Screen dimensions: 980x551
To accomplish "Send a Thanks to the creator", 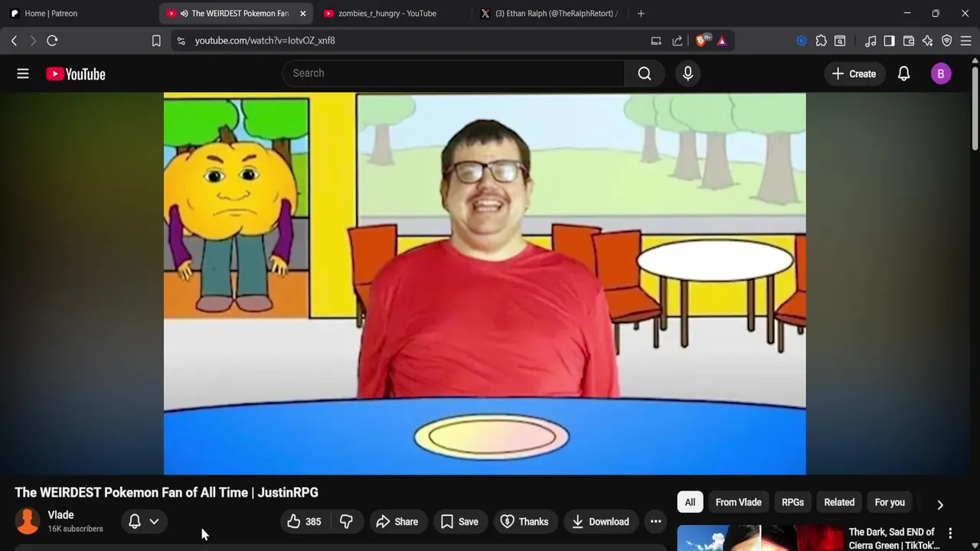I will pyautogui.click(x=524, y=522).
